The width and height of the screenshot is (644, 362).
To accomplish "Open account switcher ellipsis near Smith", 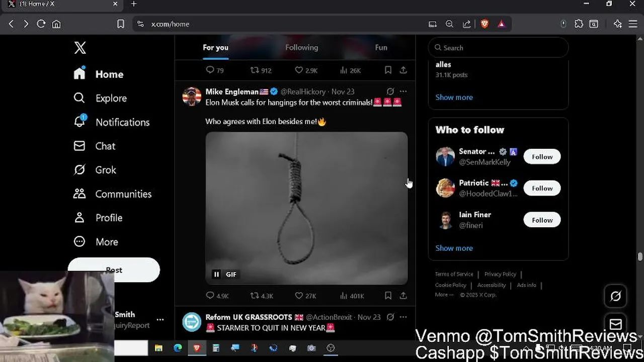I will (x=160, y=319).
